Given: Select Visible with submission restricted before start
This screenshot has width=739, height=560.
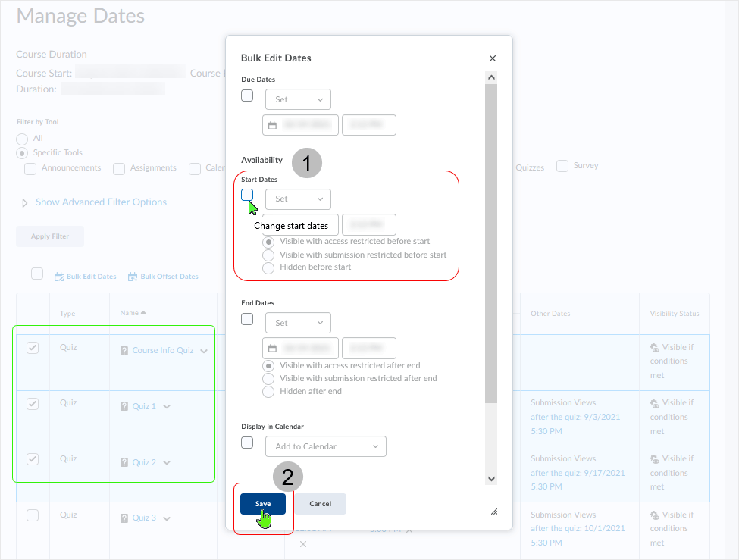Looking at the screenshot, I should pos(268,255).
